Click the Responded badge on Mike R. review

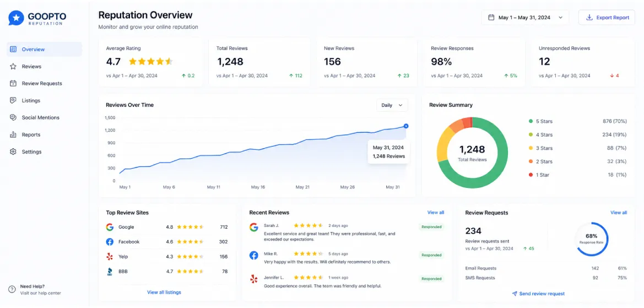(x=431, y=255)
